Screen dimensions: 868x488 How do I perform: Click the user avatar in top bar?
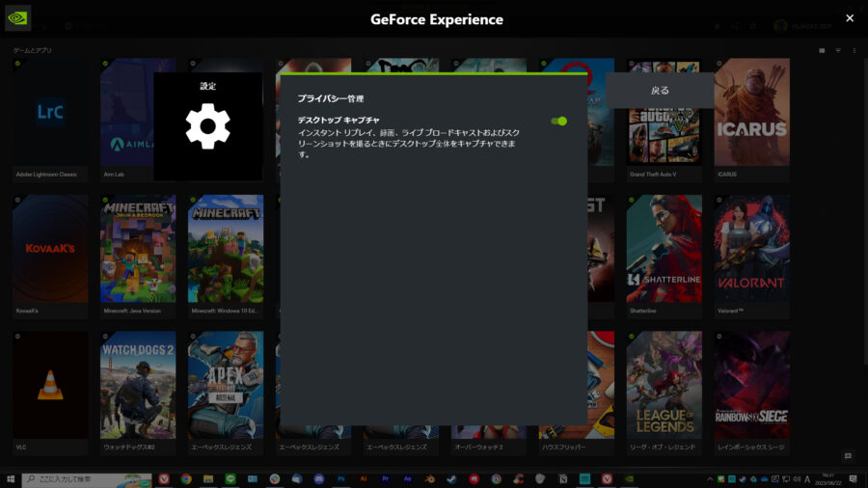click(x=780, y=26)
